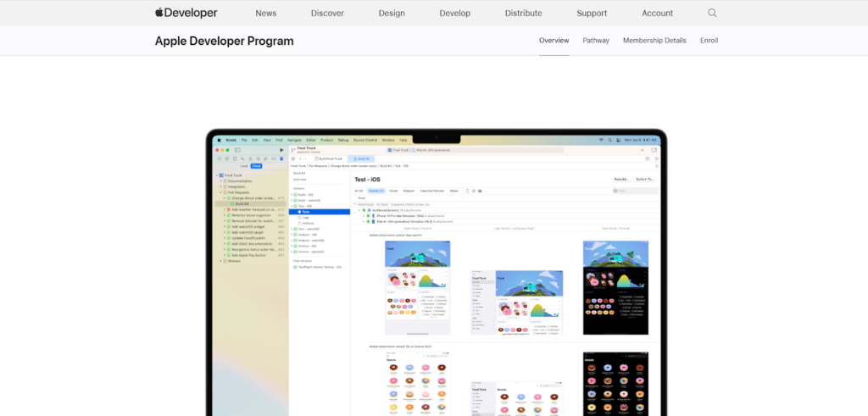Collapse the Food Truck tree root
The height and width of the screenshot is (416, 868).
point(217,175)
